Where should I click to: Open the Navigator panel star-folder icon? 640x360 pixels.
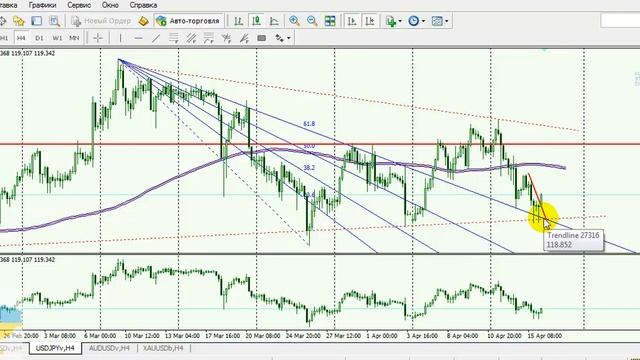[x=19, y=21]
